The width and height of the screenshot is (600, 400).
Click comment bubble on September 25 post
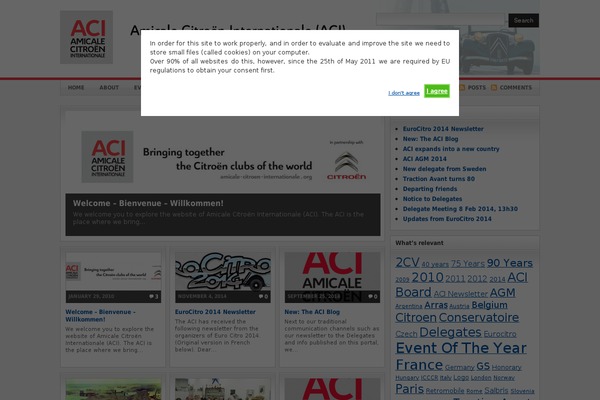(x=372, y=296)
